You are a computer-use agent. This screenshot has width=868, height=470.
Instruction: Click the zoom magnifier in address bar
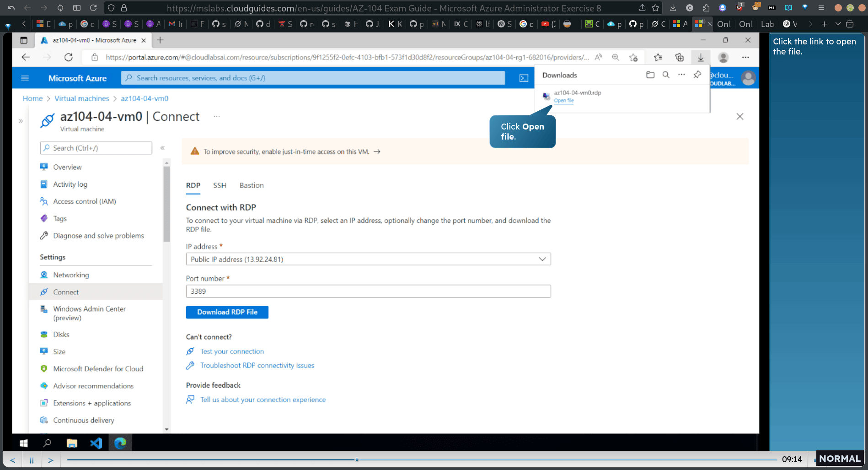(x=616, y=57)
